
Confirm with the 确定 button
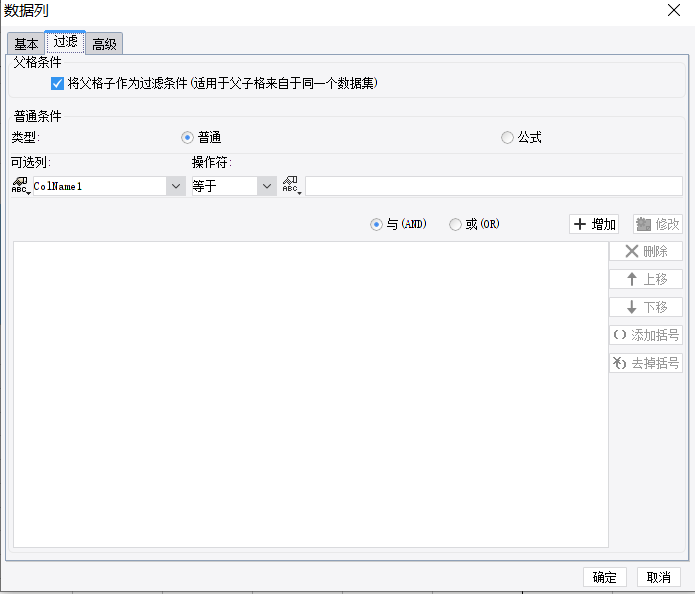click(605, 577)
